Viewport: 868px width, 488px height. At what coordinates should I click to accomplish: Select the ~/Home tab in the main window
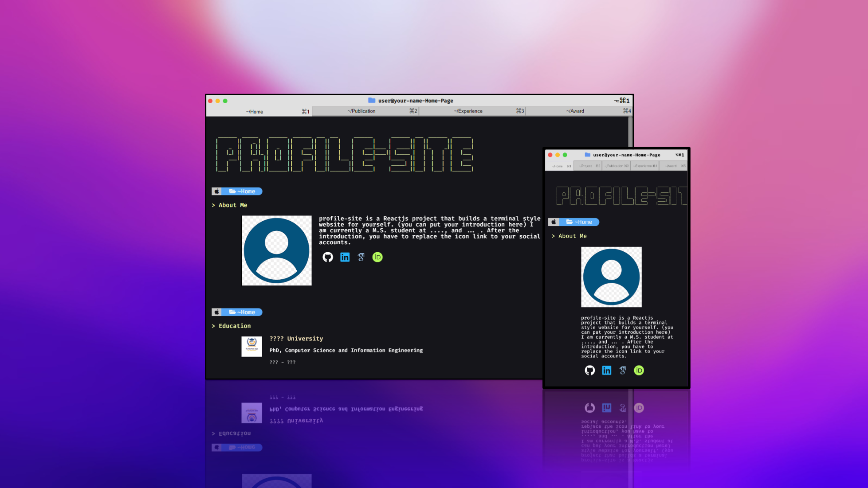click(255, 111)
